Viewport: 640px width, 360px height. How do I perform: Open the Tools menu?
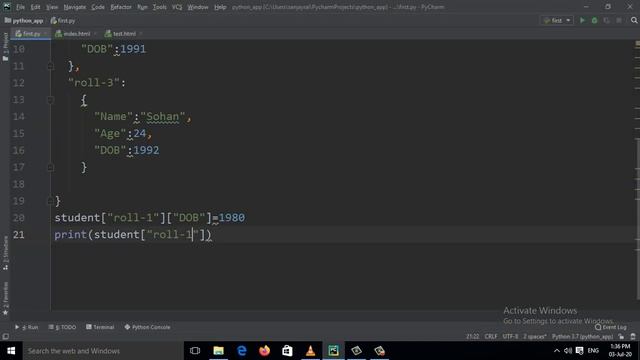[x=160, y=7]
